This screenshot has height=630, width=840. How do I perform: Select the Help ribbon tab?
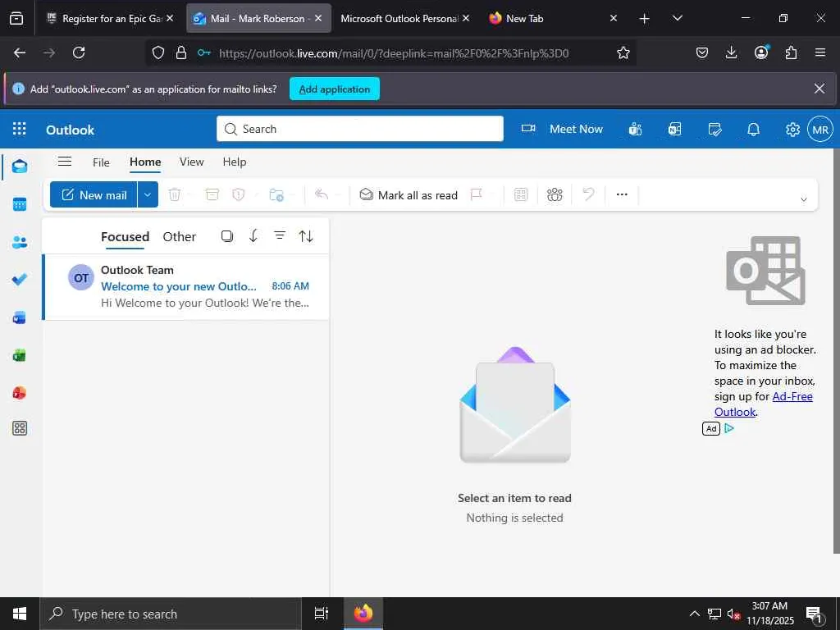click(x=235, y=162)
